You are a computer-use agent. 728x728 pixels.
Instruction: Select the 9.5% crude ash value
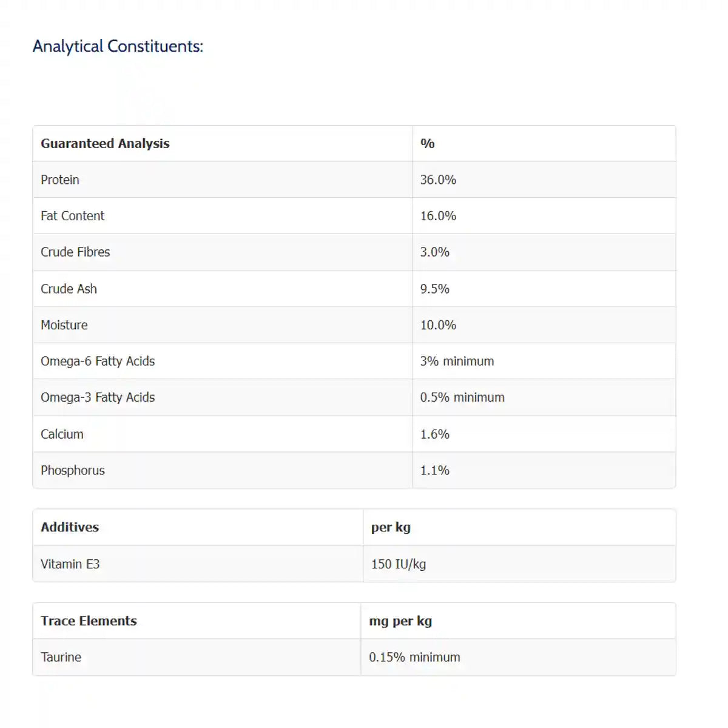(434, 289)
